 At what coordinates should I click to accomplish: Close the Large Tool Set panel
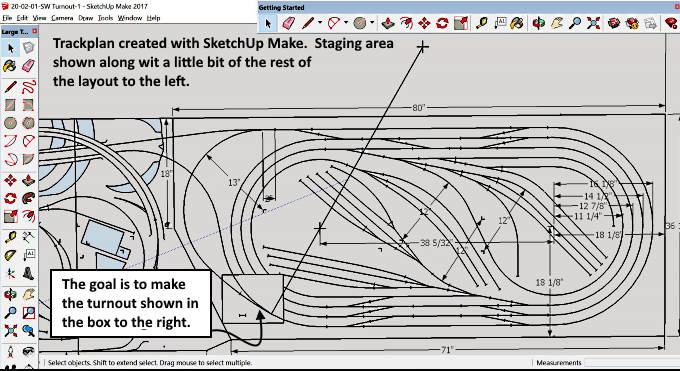tap(35, 31)
